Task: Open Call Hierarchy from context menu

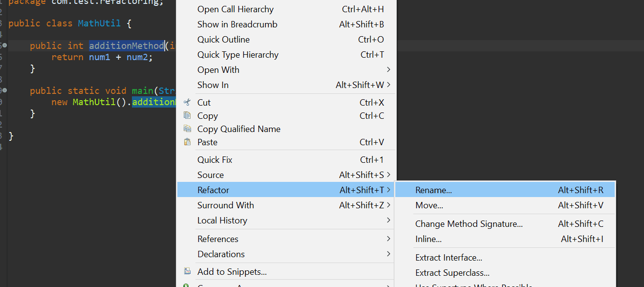Action: click(286, 9)
